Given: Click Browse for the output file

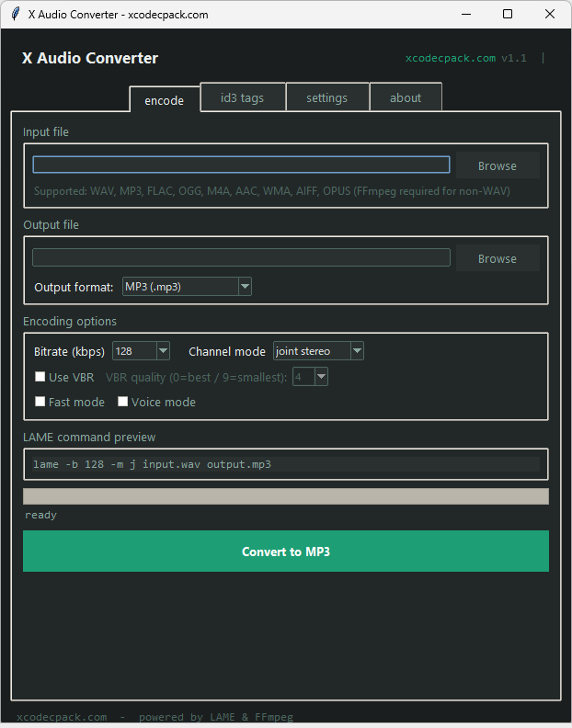Looking at the screenshot, I should coord(498,258).
